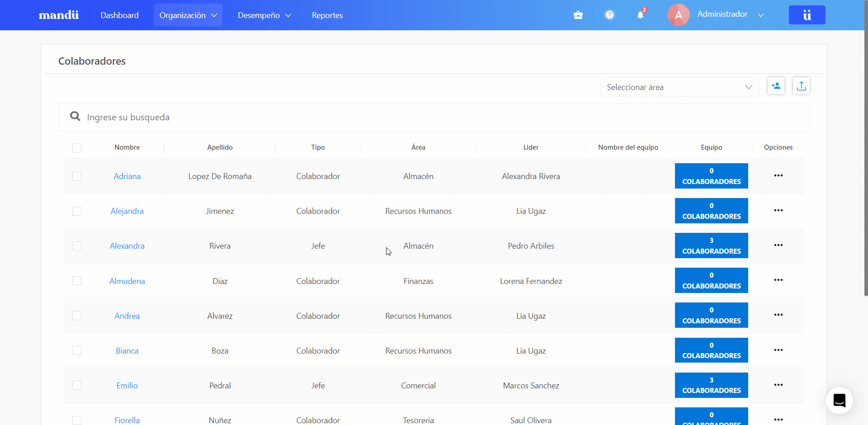Click the search magnifier icon
Screen dimensions: 868x425
click(x=75, y=117)
